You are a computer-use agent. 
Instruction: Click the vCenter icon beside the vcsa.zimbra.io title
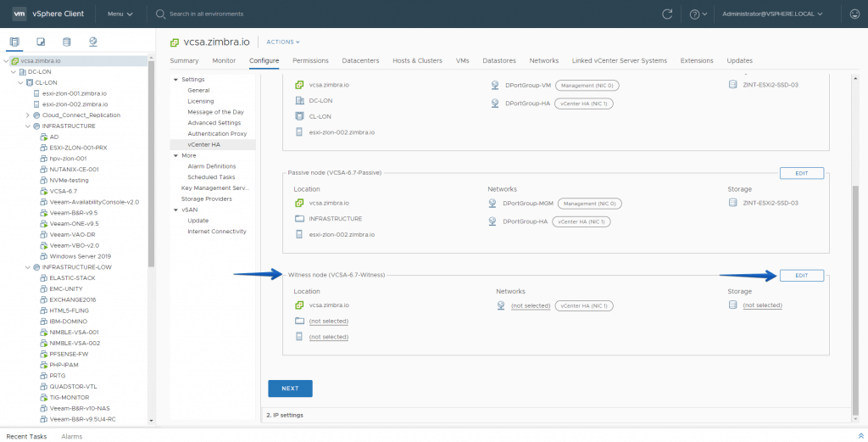pyautogui.click(x=175, y=42)
